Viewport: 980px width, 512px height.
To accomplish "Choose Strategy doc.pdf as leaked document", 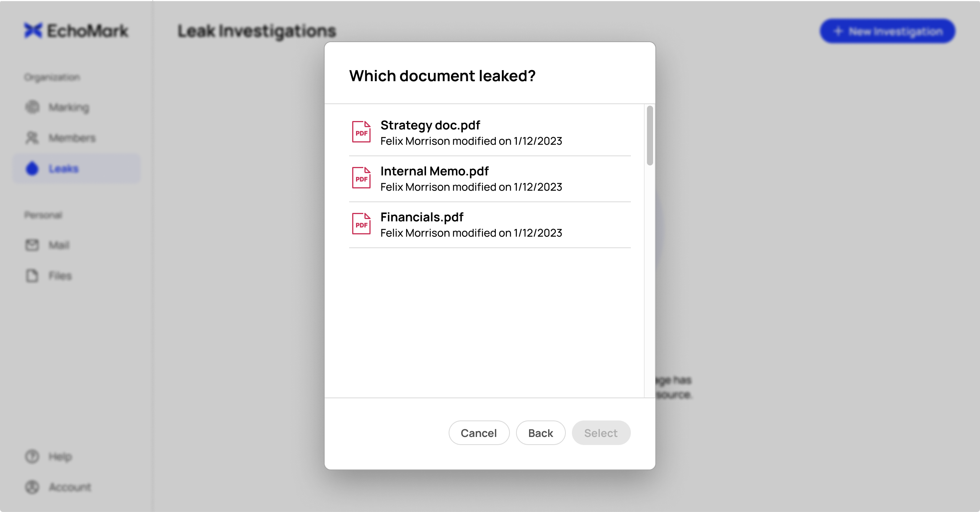I will [490, 133].
